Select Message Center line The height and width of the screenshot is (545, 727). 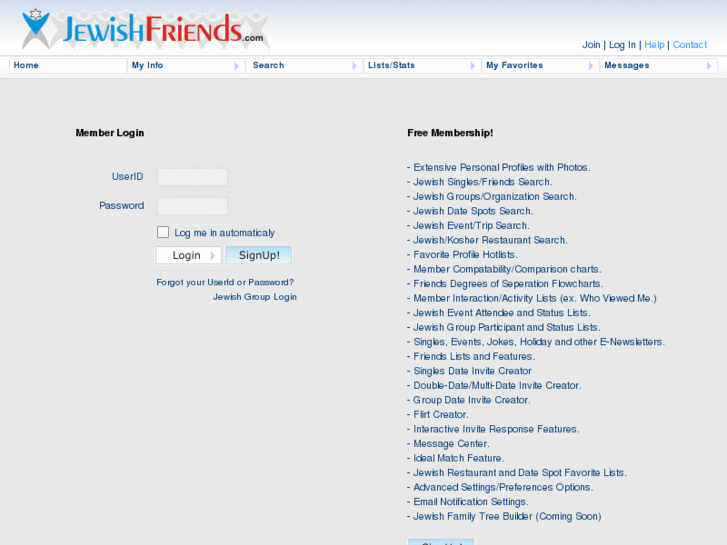448,443
